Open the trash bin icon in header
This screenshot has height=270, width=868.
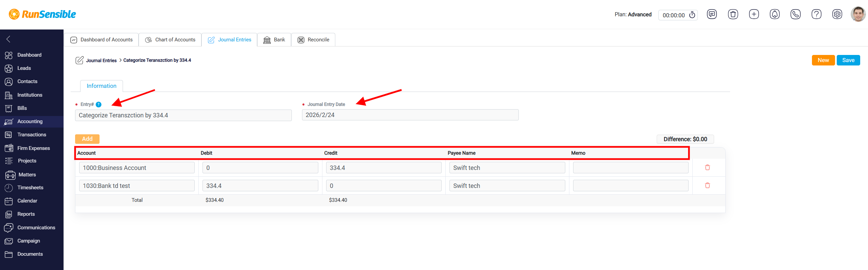coord(733,14)
